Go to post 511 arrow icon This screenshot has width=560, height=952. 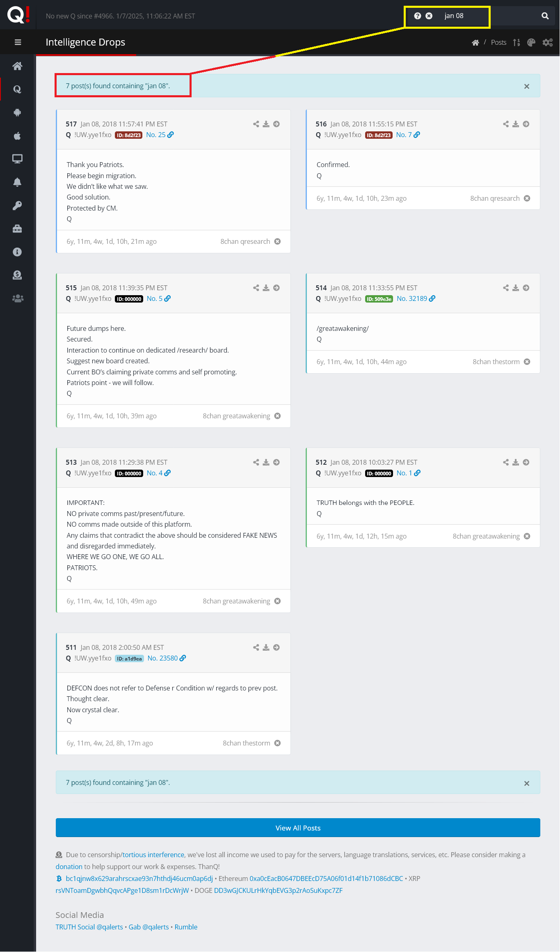[x=277, y=647]
